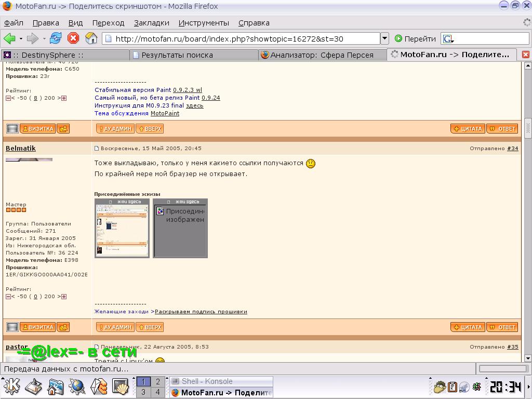532x399 pixels.
Task: Click the gray status icon left of Belmatik's ВИЗИТКА
Action: pos(12,327)
